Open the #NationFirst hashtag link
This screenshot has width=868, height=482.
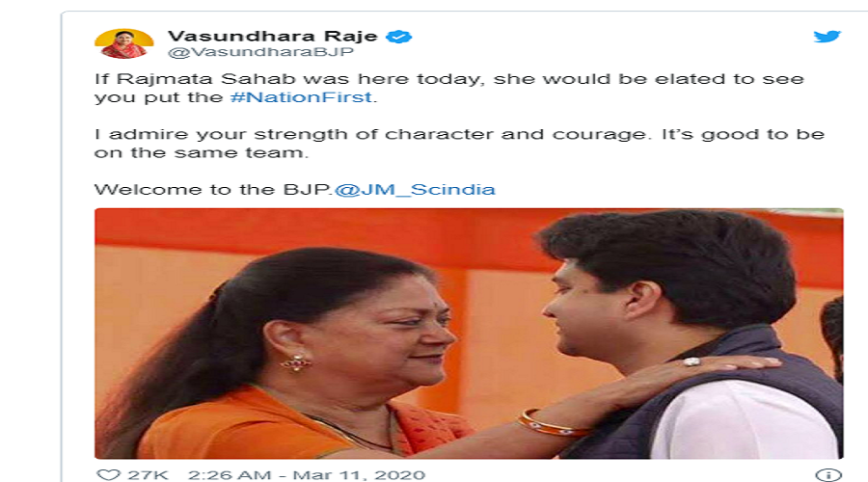301,97
